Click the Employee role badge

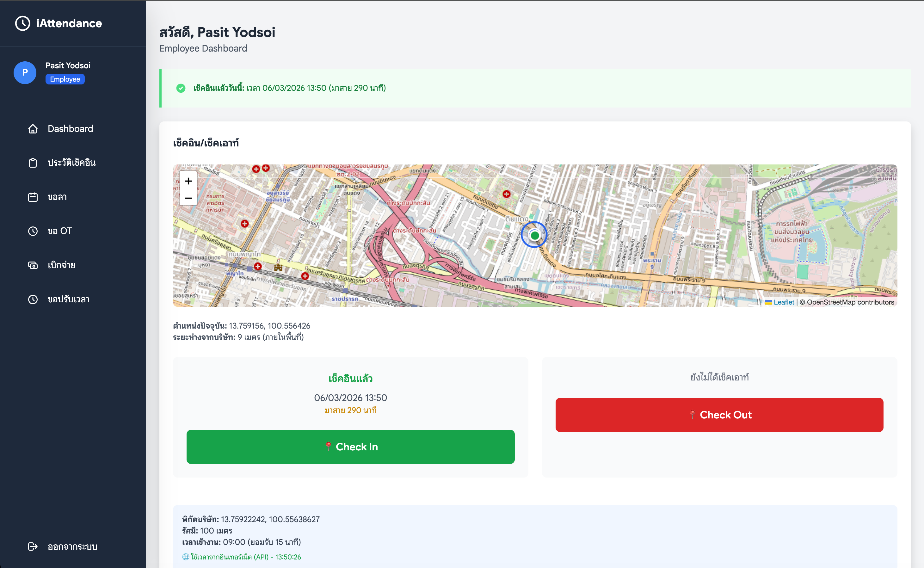[65, 79]
